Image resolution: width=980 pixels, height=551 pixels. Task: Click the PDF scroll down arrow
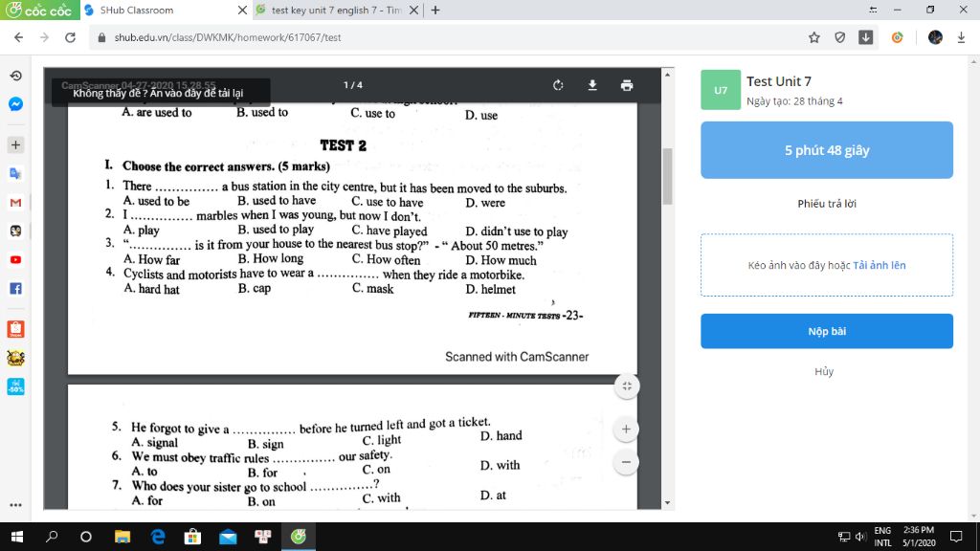coord(667,503)
